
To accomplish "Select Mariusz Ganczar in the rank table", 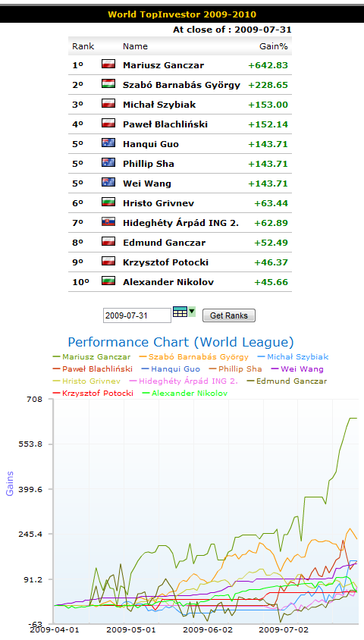I will point(163,65).
